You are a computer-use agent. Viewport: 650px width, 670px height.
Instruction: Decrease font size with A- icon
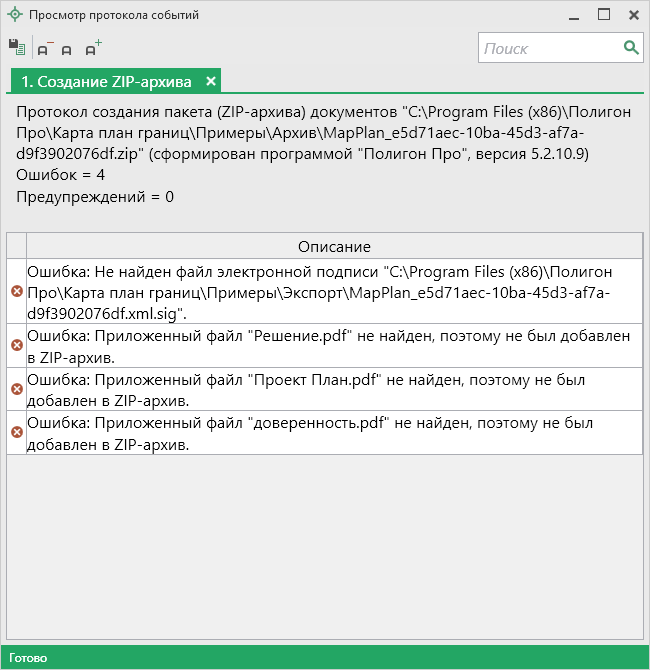pyautogui.click(x=44, y=48)
